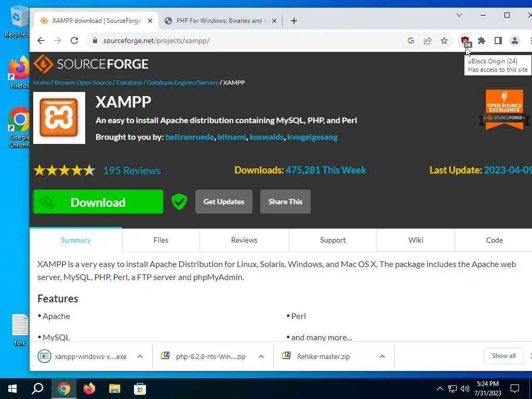Reload the SourceForge page

[x=74, y=41]
